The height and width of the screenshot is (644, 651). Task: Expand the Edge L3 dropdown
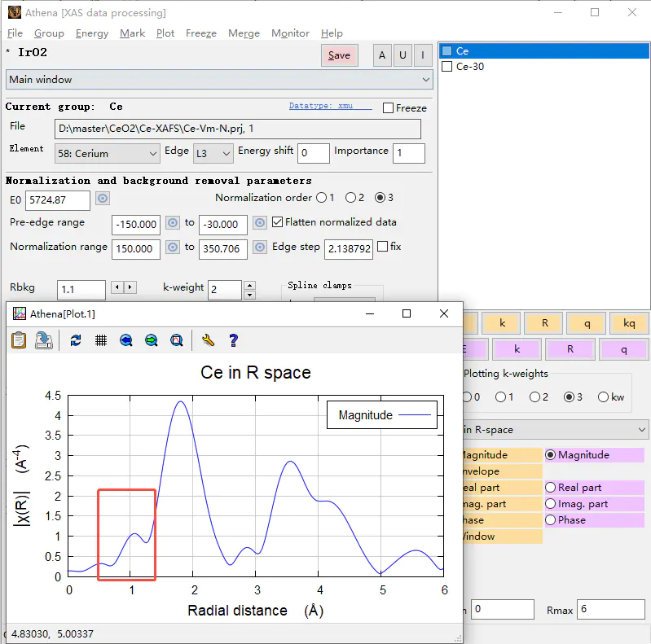point(213,153)
